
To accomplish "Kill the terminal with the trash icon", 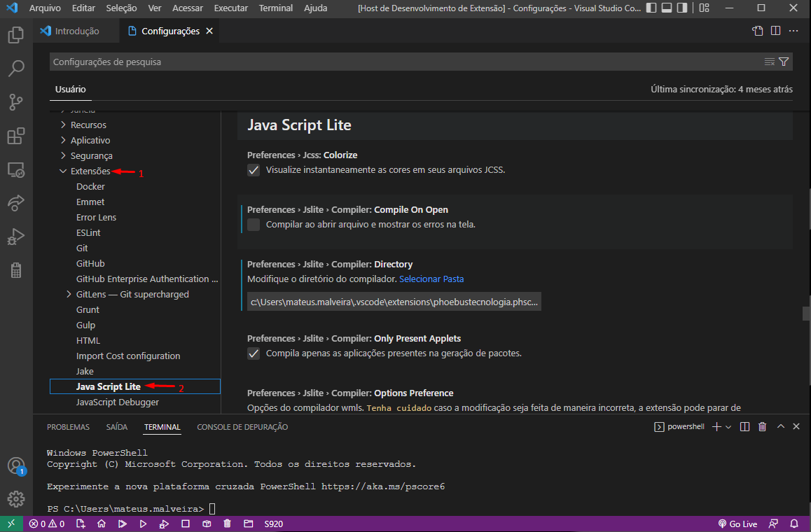I will (x=762, y=426).
